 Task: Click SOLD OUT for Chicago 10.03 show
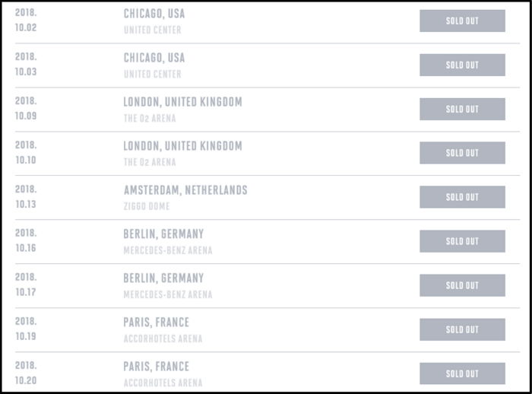[x=462, y=65]
